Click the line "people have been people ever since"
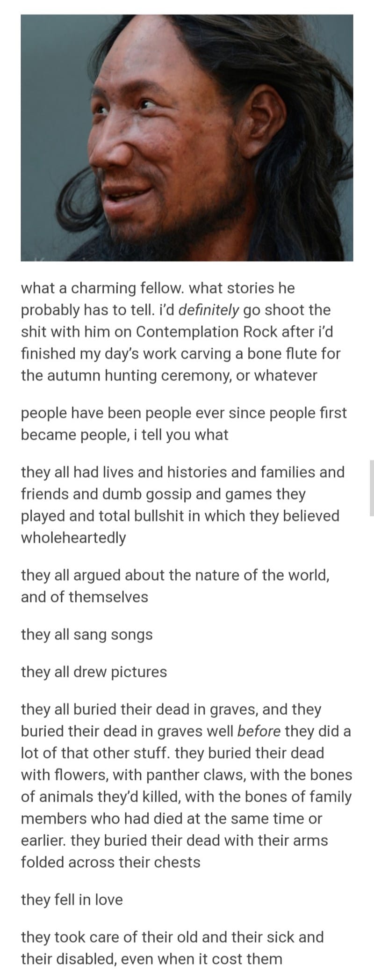The width and height of the screenshot is (374, 980). (x=184, y=413)
